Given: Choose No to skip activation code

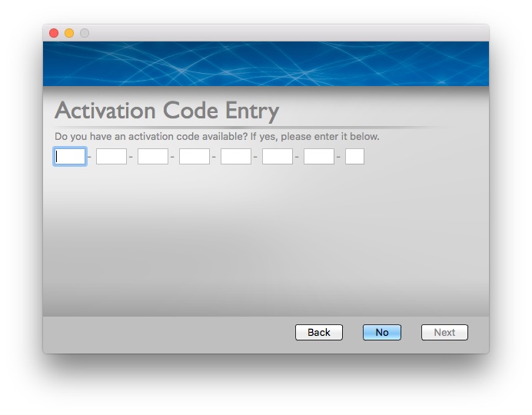Looking at the screenshot, I should point(382,332).
